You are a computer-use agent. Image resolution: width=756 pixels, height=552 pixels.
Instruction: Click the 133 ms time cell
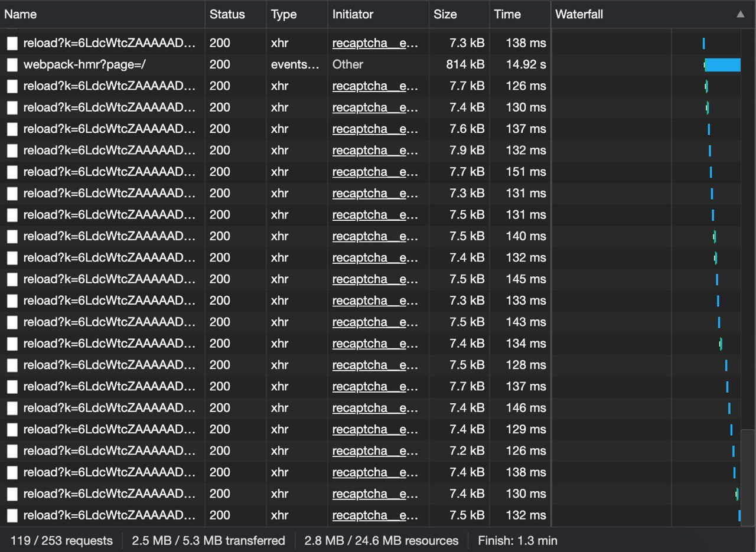[526, 301]
